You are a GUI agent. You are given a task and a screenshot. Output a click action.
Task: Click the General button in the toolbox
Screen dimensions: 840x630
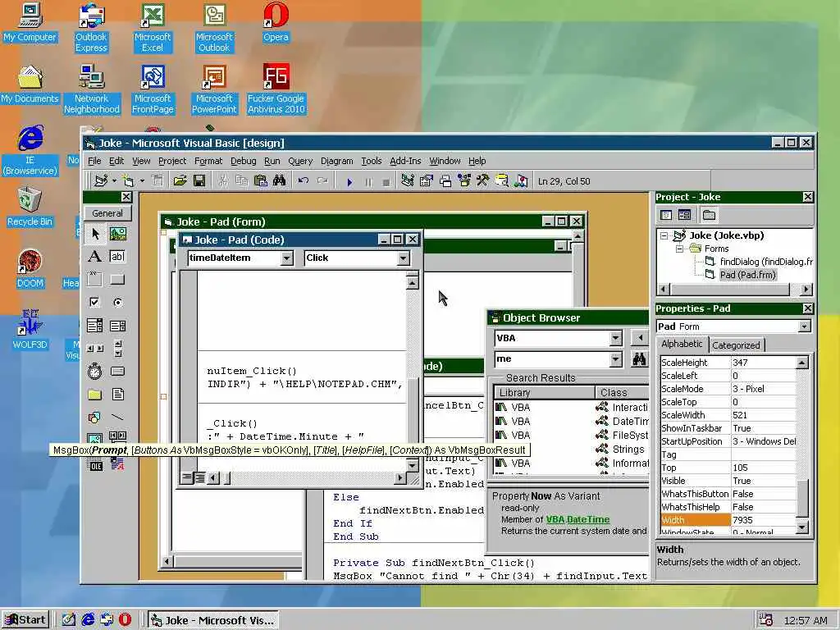click(107, 213)
